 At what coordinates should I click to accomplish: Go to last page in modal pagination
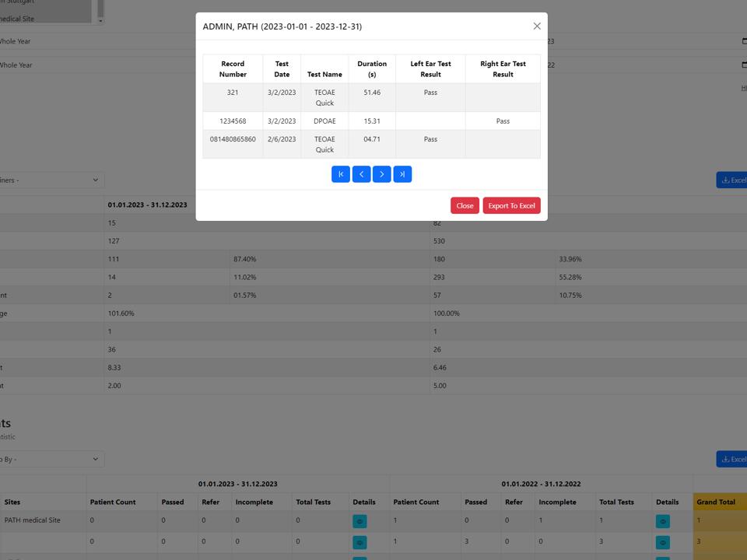click(402, 174)
